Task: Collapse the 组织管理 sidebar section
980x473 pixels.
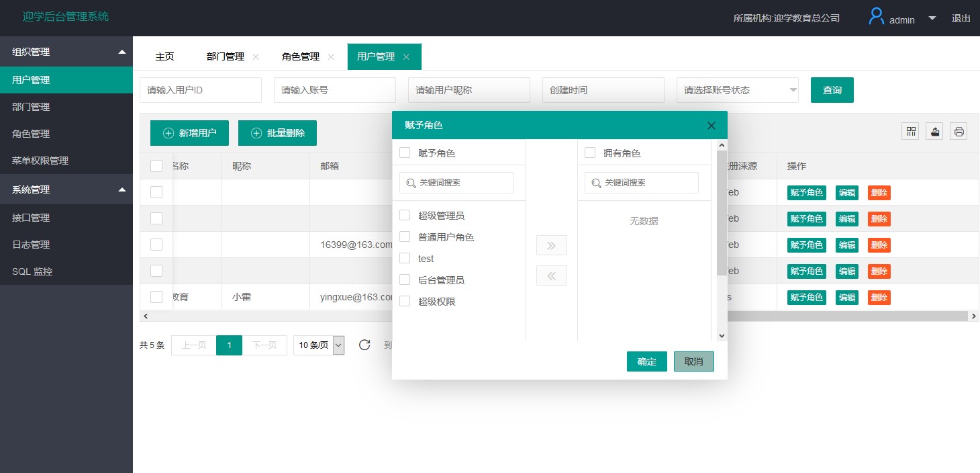Action: [x=121, y=52]
